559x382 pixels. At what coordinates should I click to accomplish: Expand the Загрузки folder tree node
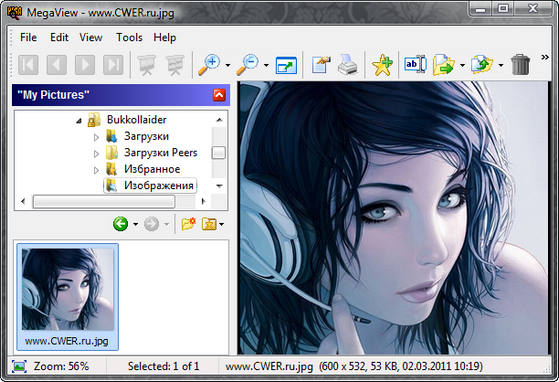[96, 137]
